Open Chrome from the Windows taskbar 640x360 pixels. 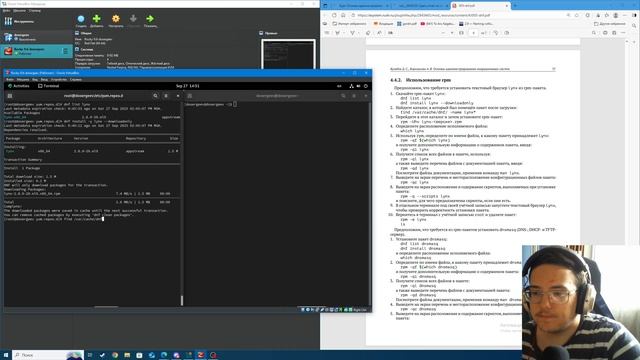click(115, 355)
